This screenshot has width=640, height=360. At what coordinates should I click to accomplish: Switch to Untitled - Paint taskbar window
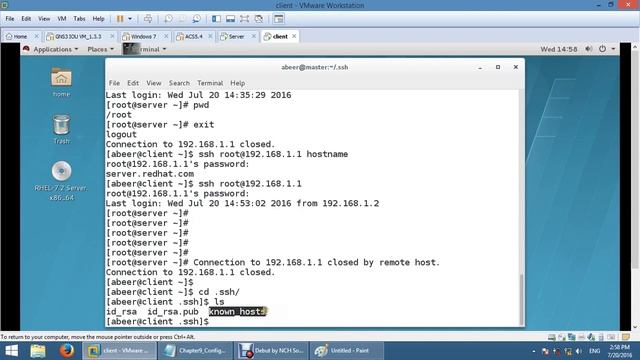tap(347, 351)
